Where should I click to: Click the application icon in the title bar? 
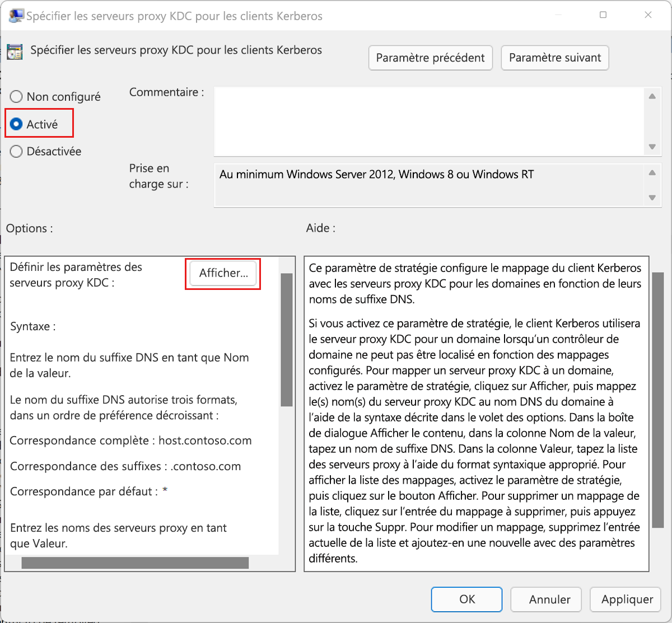pos(16,15)
